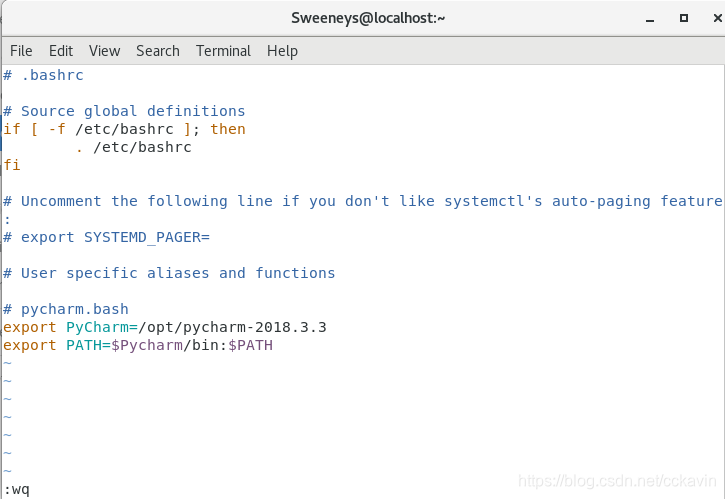The image size is (725, 499).
Task: Click the '# .bashrc' comment line
Action: point(43,75)
